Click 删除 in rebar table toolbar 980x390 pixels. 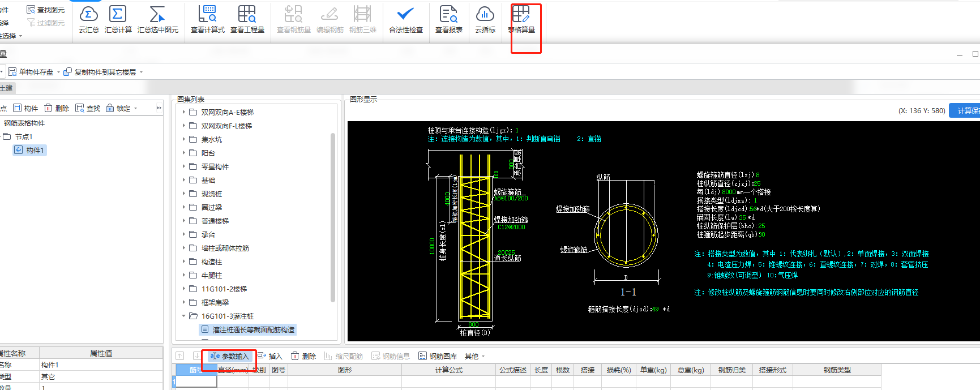click(303, 356)
